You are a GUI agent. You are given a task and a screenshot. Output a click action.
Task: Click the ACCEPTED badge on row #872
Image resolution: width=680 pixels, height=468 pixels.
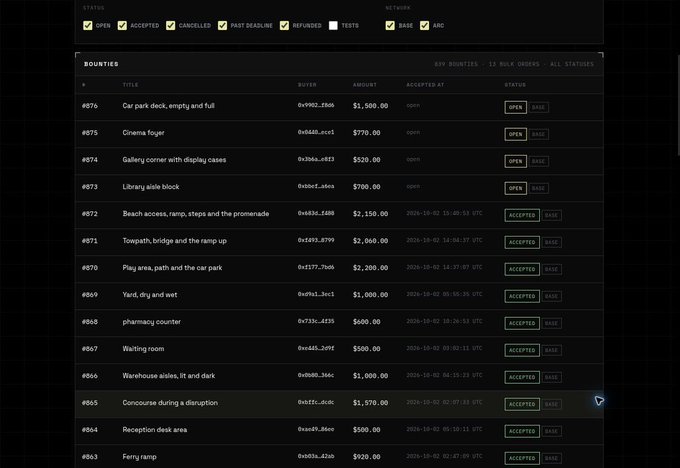click(522, 215)
